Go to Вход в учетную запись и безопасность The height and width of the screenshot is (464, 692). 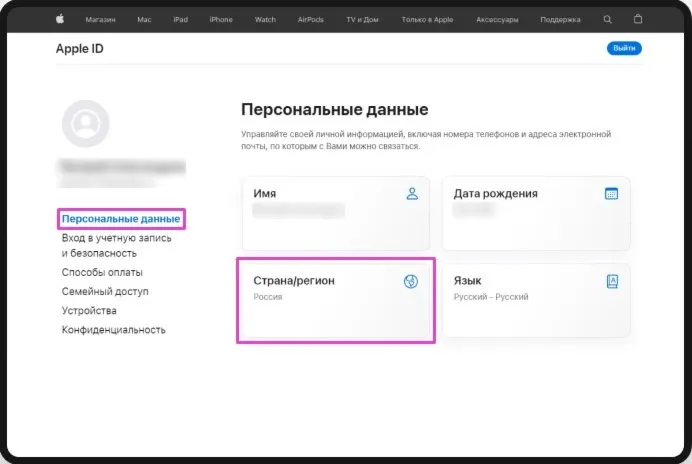click(117, 245)
